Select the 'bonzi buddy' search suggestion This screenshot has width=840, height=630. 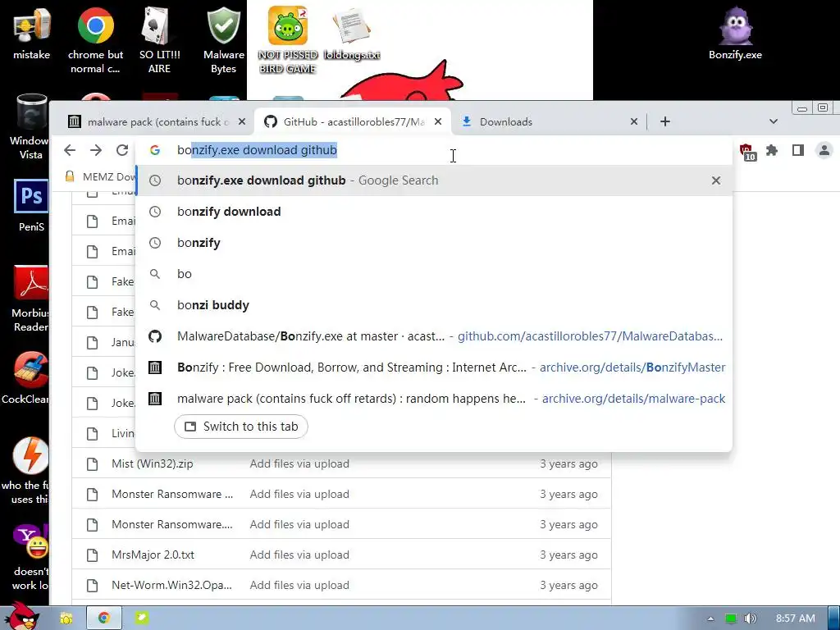pyautogui.click(x=434, y=305)
